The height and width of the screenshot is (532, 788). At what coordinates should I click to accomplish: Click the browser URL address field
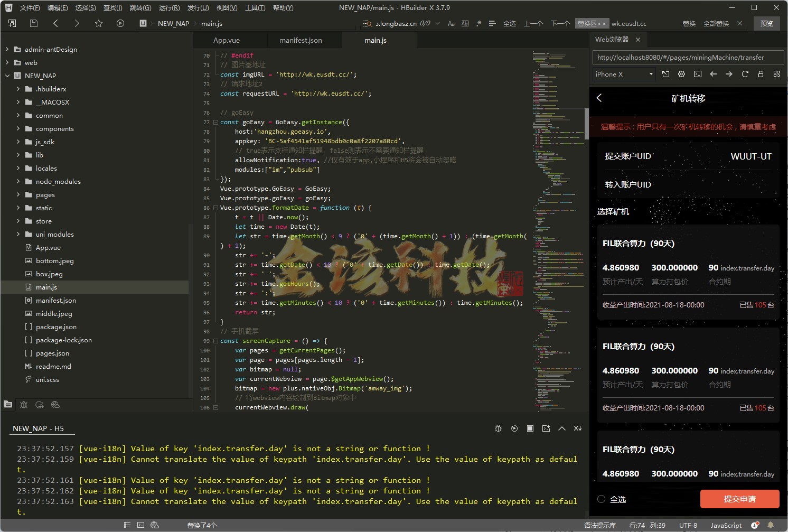[x=686, y=58]
